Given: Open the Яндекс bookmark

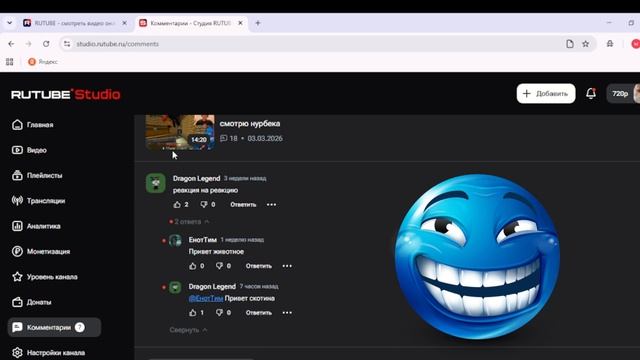Looking at the screenshot, I should 43,62.
